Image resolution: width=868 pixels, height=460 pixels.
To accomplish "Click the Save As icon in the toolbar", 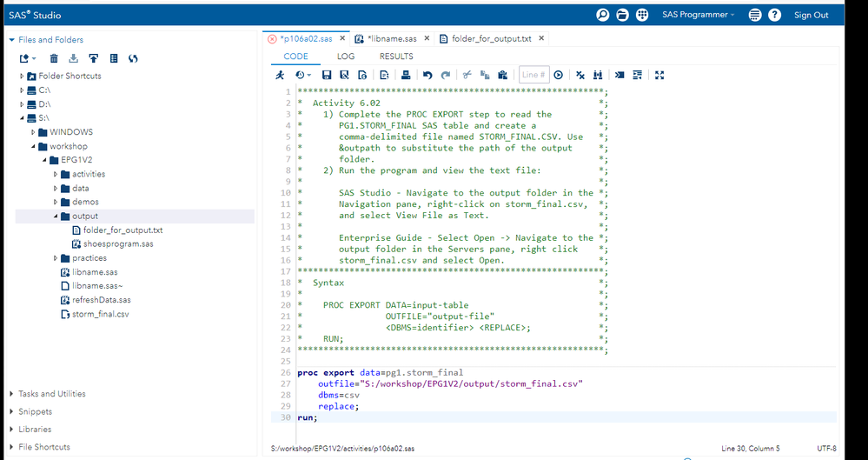I will (x=344, y=75).
